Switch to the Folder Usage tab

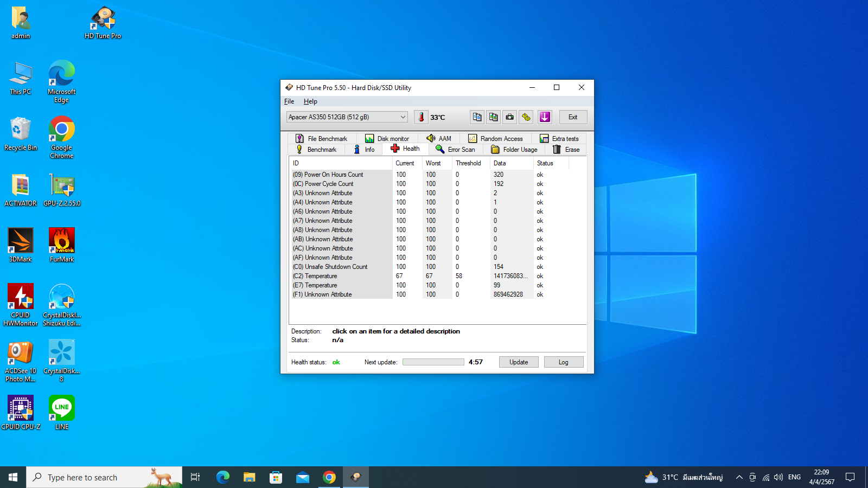pos(514,150)
